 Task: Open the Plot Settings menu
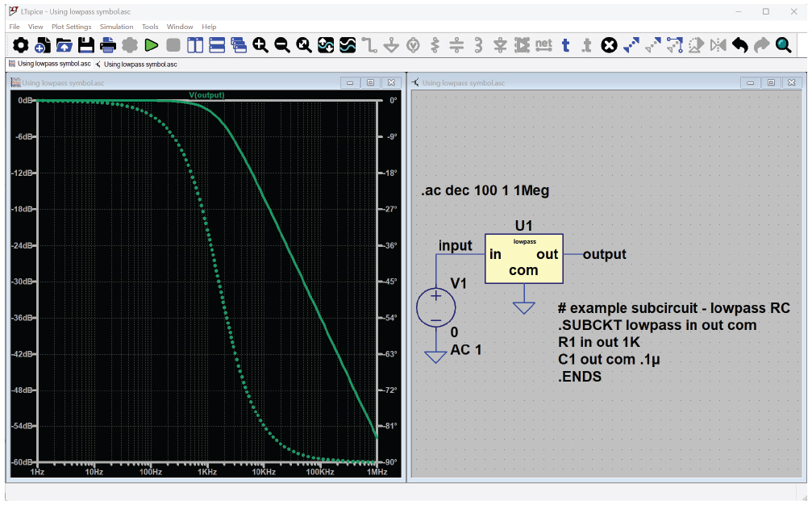[x=71, y=27]
